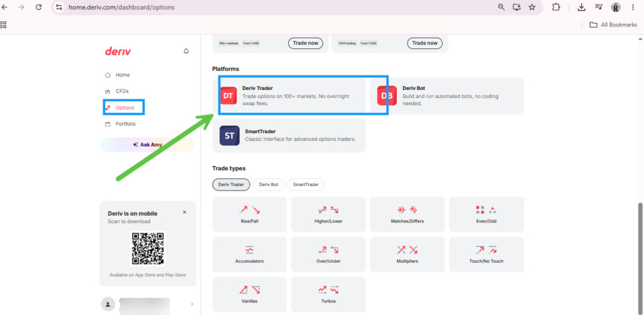The width and height of the screenshot is (644, 315).
Task: Click "Available on App Store and Play Store" text
Action: coord(147,275)
